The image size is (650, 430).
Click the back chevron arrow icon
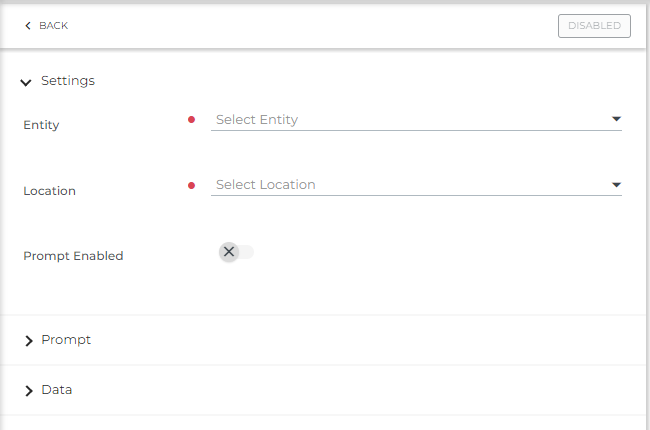click(x=28, y=26)
